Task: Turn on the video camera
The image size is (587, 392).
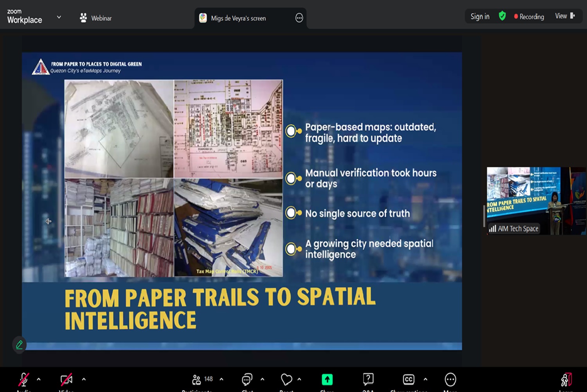Action: [x=66, y=379]
